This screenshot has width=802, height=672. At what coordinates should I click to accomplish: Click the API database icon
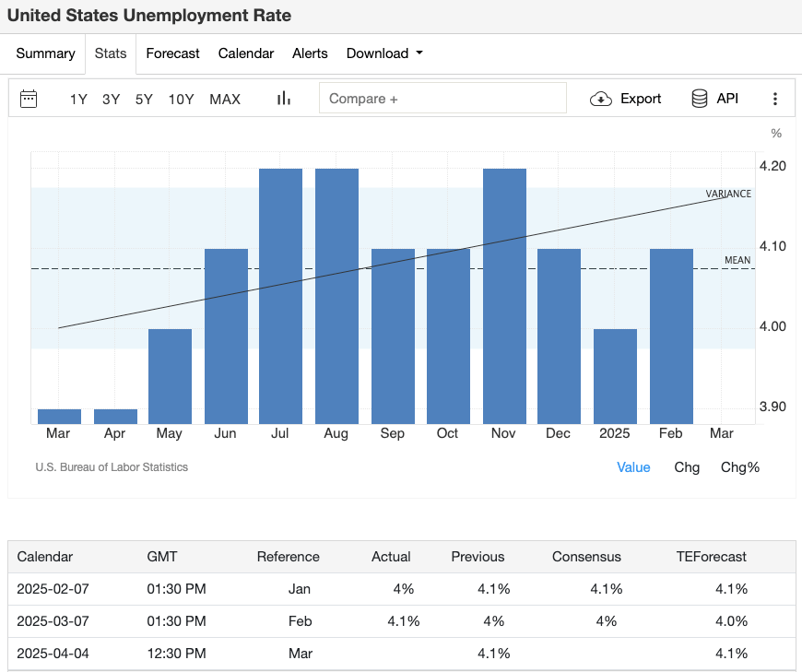[x=700, y=98]
